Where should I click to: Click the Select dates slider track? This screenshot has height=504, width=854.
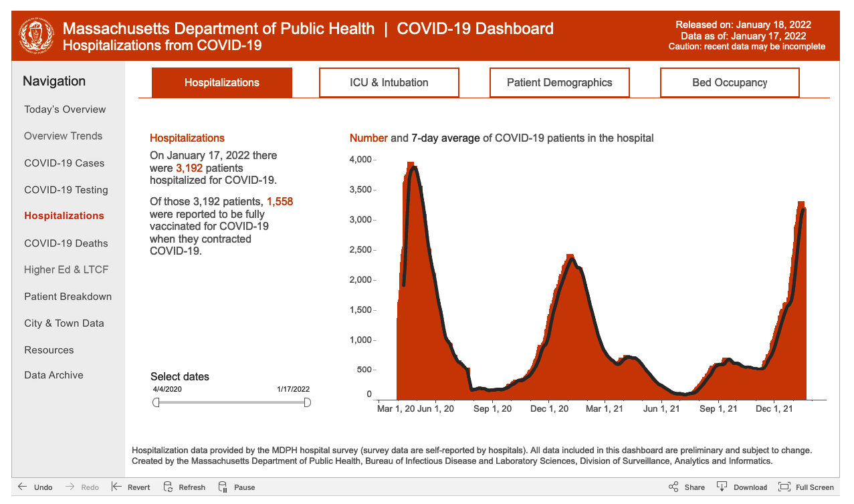[x=231, y=402]
